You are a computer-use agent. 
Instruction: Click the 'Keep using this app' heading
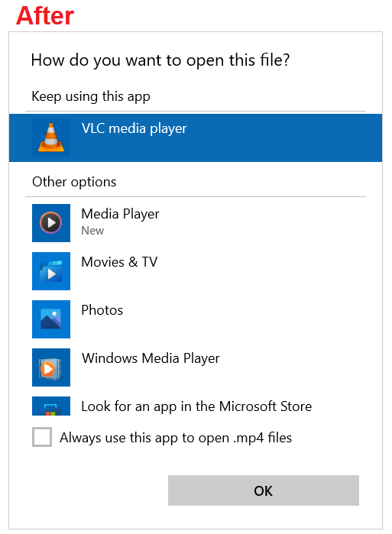coord(91,96)
